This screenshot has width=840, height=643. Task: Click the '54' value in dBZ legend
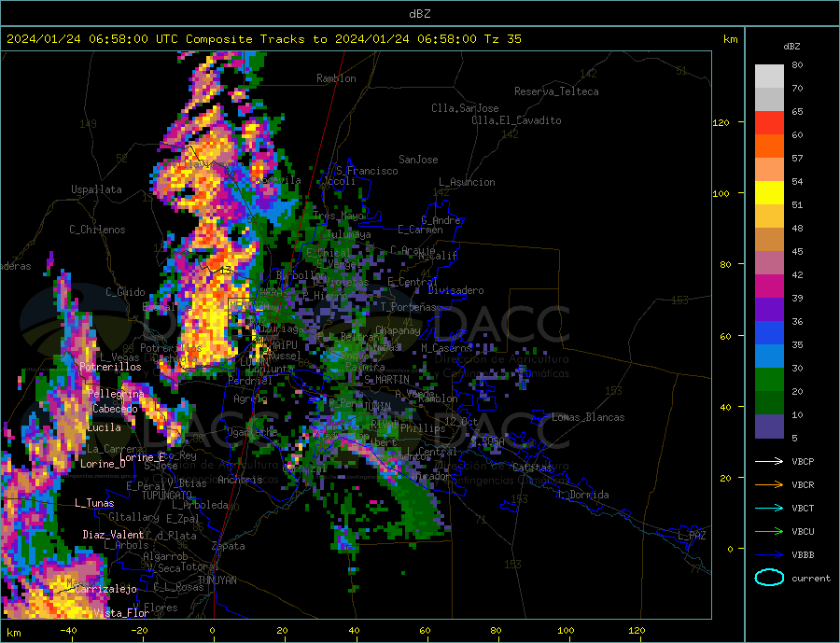pos(797,181)
